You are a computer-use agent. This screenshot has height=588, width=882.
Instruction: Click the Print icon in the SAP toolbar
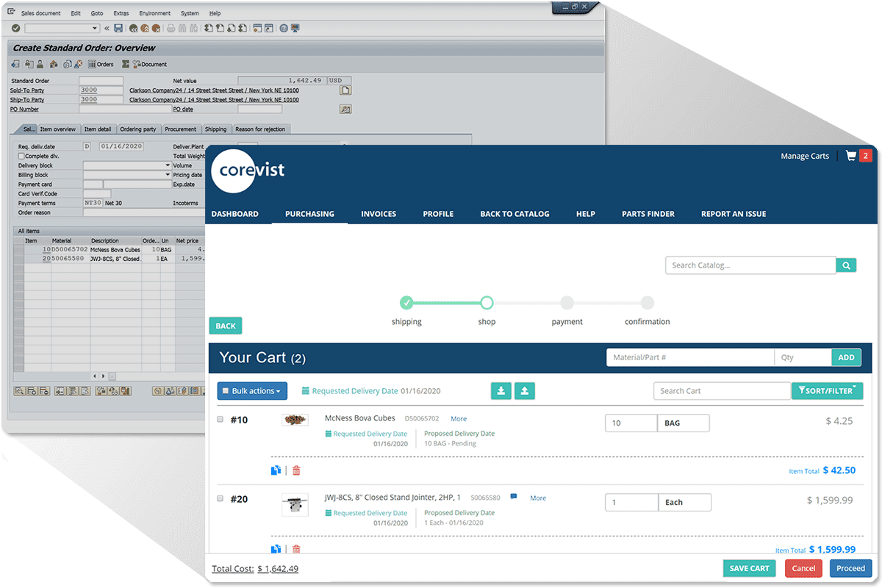(x=170, y=28)
